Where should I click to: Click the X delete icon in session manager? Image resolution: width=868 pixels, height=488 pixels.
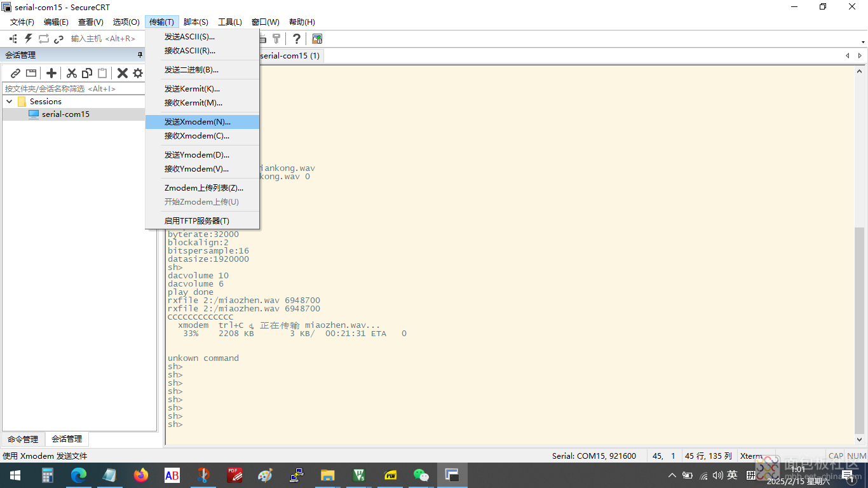(x=123, y=73)
